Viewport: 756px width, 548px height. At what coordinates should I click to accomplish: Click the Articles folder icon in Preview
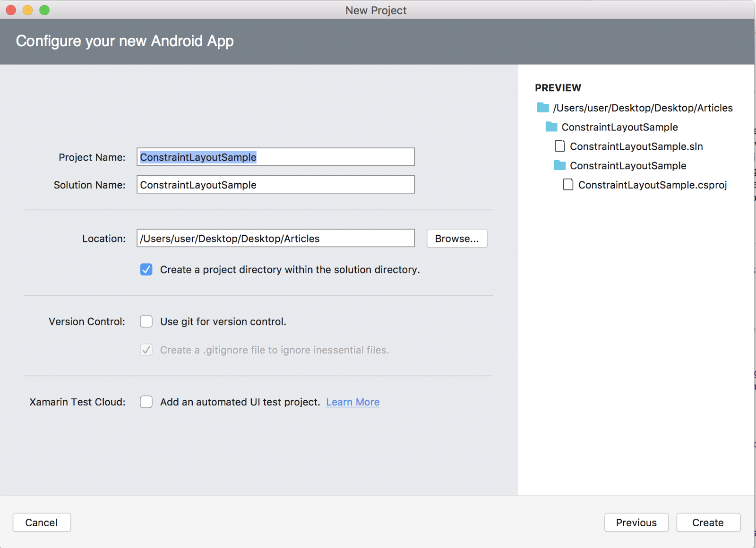(x=542, y=108)
